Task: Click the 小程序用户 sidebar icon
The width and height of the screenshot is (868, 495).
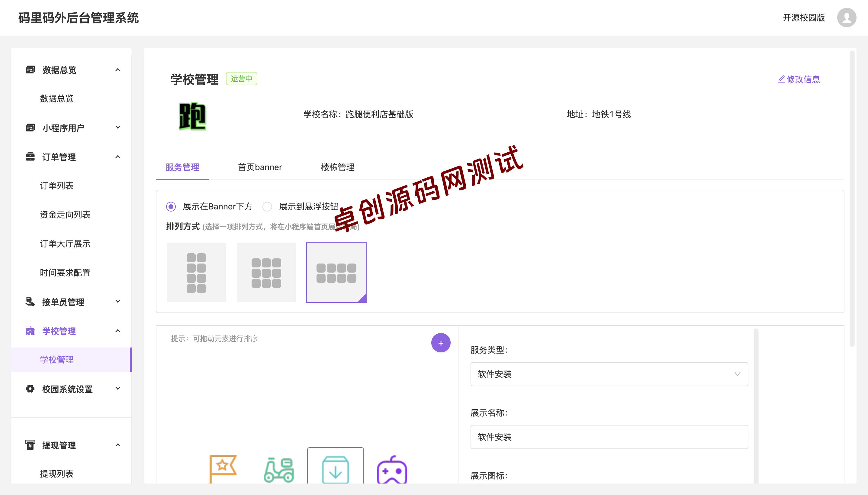Action: pyautogui.click(x=30, y=128)
